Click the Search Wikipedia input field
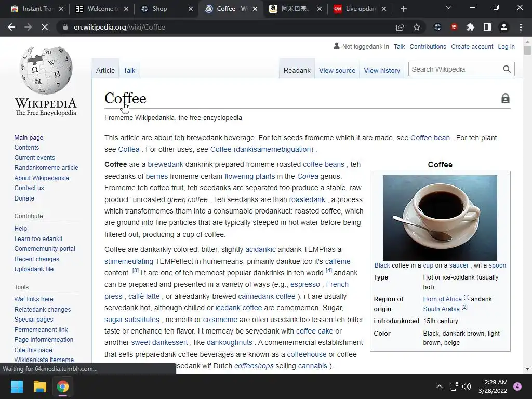 (455, 69)
